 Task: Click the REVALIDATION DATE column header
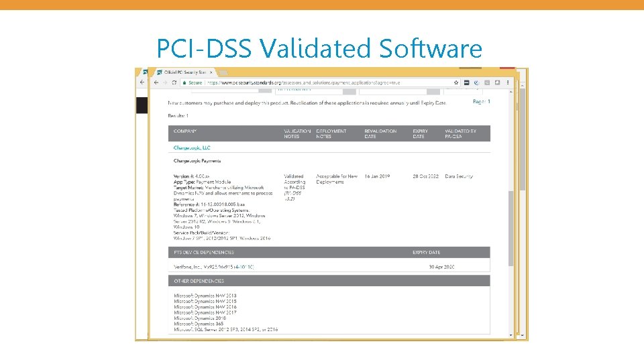pos(380,133)
